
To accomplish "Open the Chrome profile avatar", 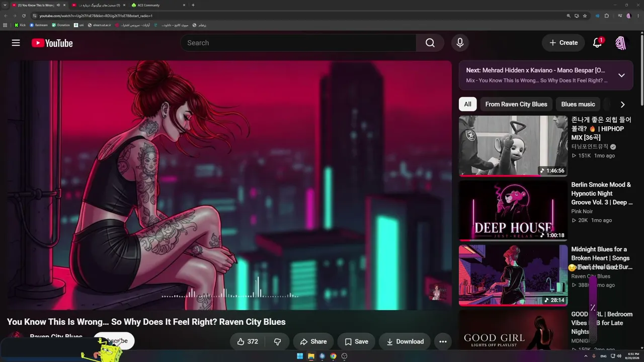I will click(x=629, y=16).
